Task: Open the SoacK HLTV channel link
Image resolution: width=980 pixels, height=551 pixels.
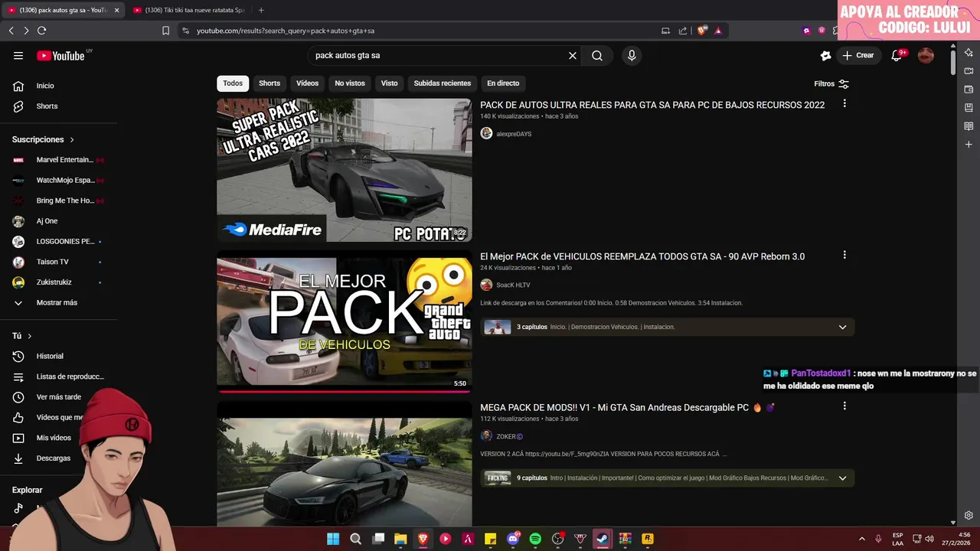Action: 513,285
